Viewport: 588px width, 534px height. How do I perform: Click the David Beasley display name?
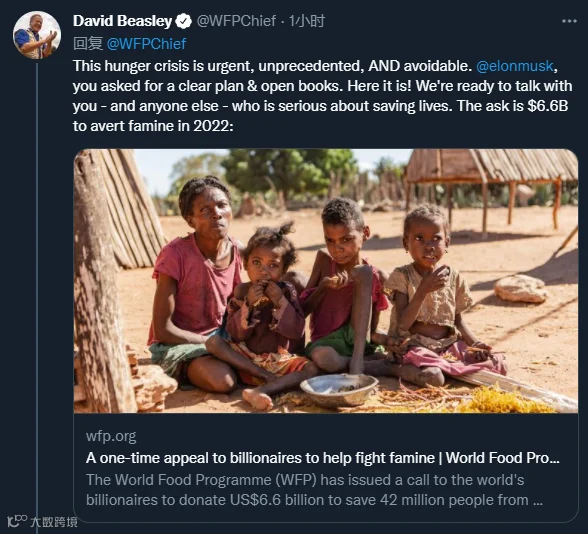(122, 21)
